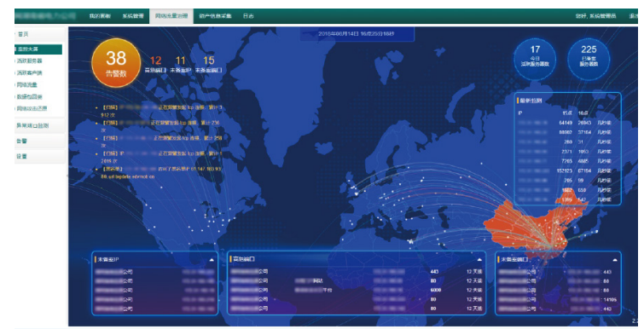This screenshot has width=644, height=329.
Task: Open 我的面板 in top navigation
Action: click(x=100, y=16)
